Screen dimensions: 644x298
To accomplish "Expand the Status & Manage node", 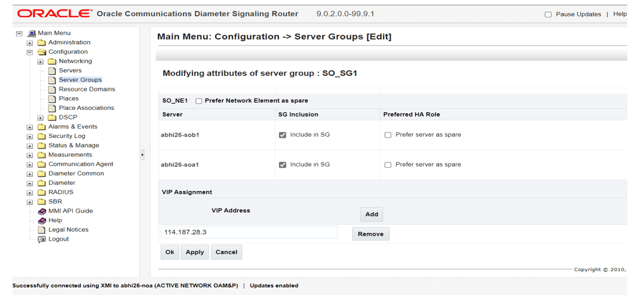I will click(30, 146).
